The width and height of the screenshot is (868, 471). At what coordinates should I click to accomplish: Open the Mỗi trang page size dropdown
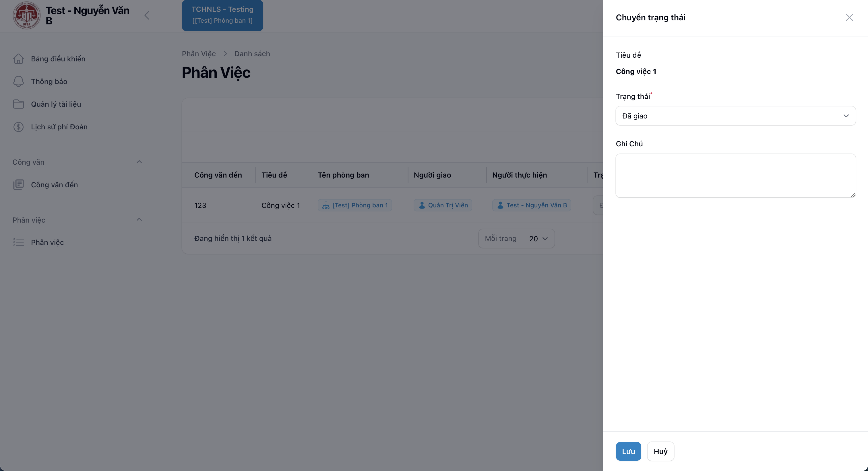(538, 239)
